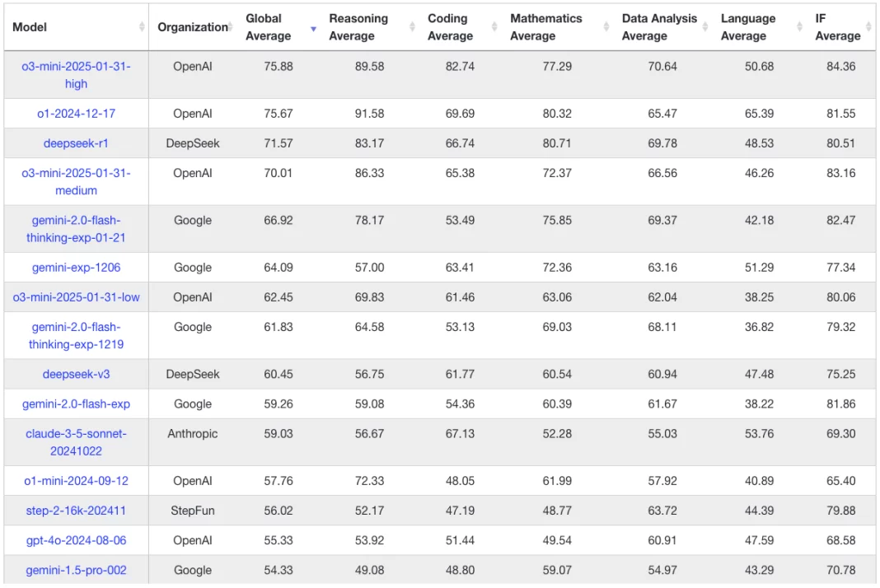Screen dimensions: 880x588
Task: Open claude-3-5-sonnet-20241022 link
Action: tap(76, 442)
